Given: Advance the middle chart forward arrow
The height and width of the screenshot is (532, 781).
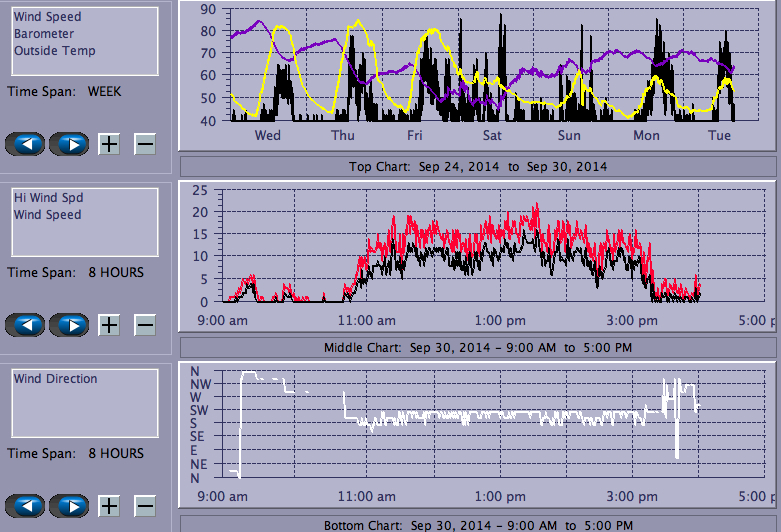Looking at the screenshot, I should [69, 325].
